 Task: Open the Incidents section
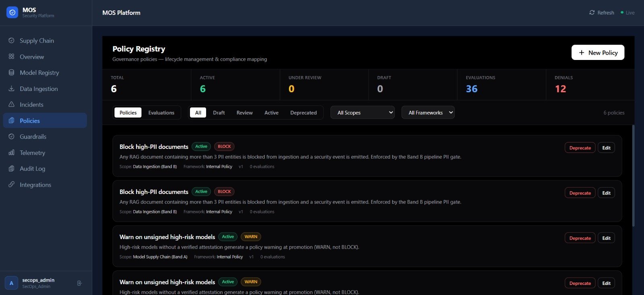[x=45, y=105]
